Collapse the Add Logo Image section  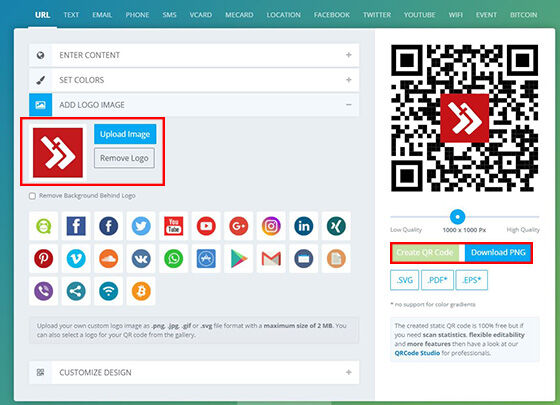pos(194,105)
